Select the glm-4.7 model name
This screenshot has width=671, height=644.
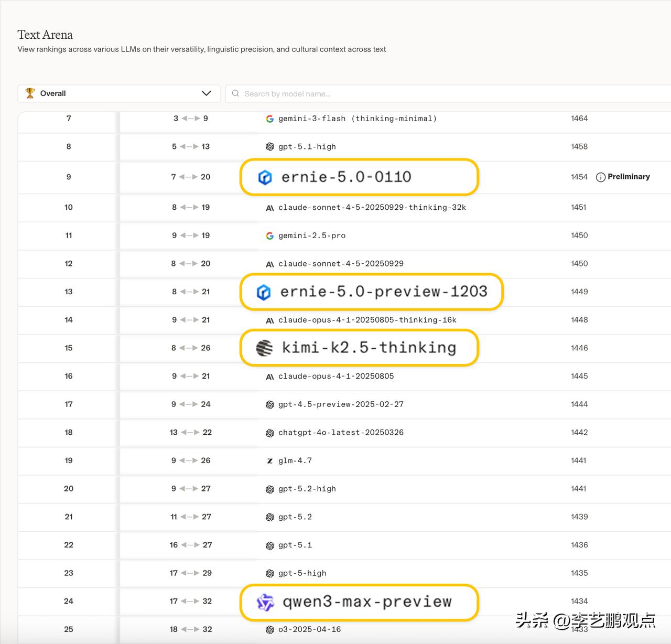point(295,461)
